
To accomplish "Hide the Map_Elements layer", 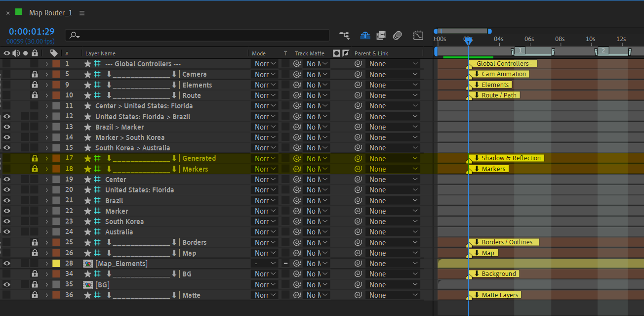I will click(x=7, y=263).
